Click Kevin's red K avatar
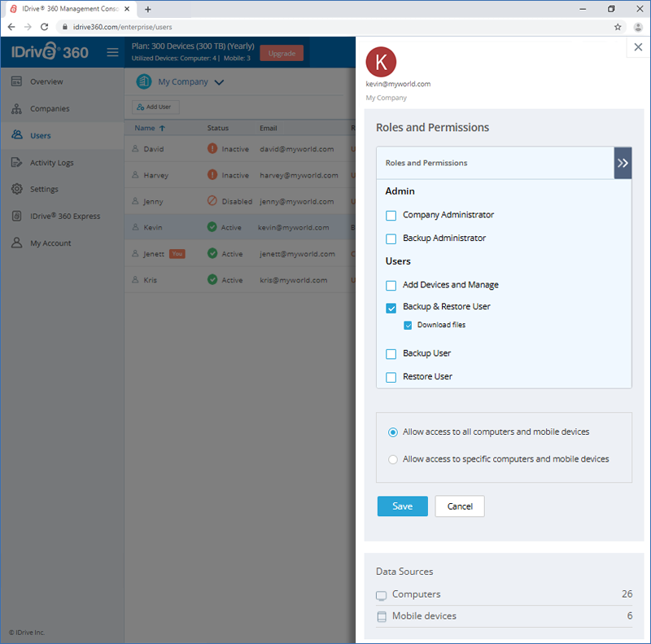The image size is (651, 644). pyautogui.click(x=381, y=62)
